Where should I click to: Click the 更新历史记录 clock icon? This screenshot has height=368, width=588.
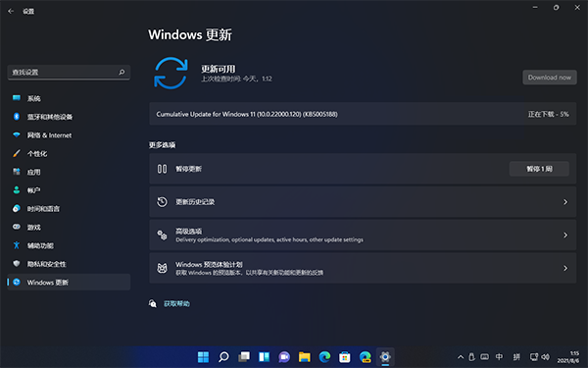(162, 202)
